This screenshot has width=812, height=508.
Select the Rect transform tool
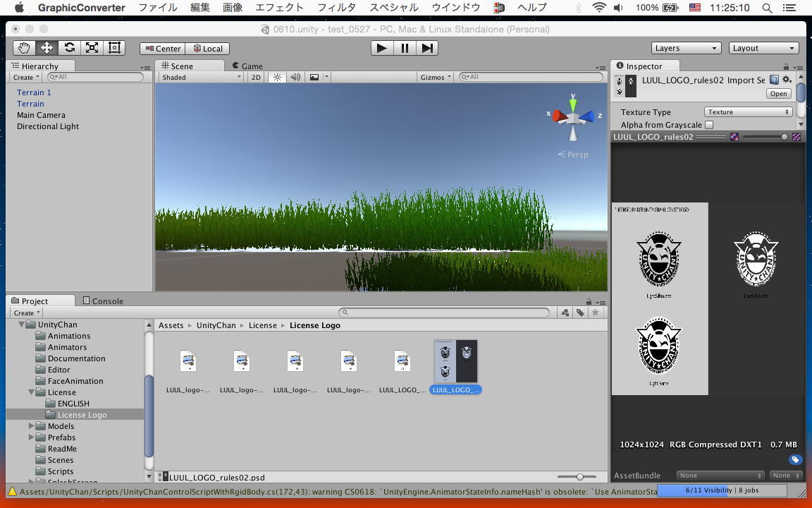(114, 48)
